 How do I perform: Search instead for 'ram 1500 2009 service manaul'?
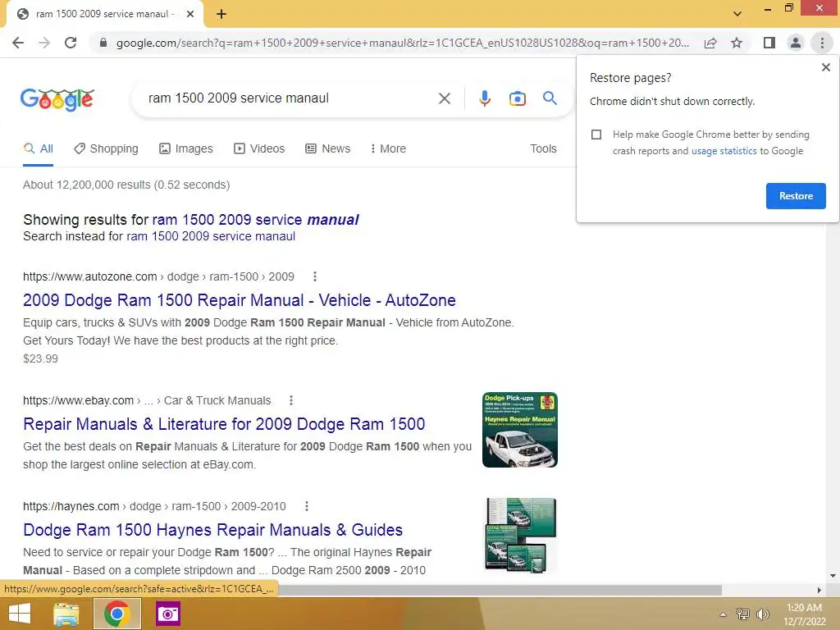(x=211, y=236)
